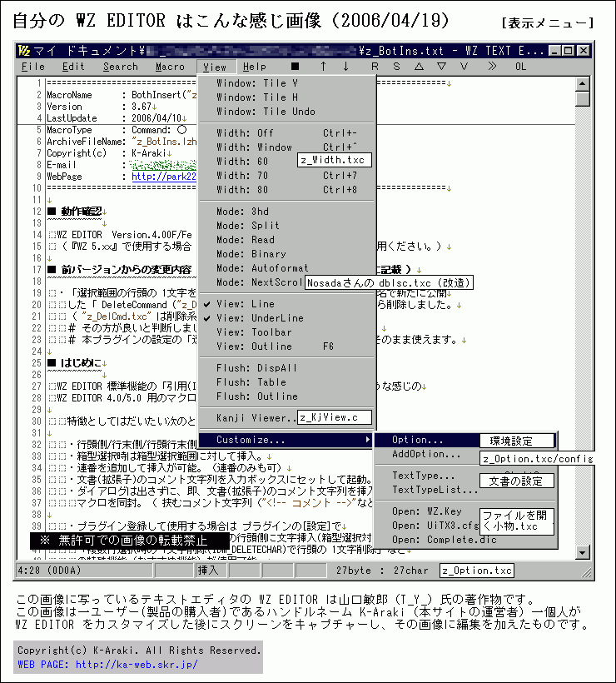Choose Open: Complete.dic
The width and height of the screenshot is (616, 683).
[466, 540]
